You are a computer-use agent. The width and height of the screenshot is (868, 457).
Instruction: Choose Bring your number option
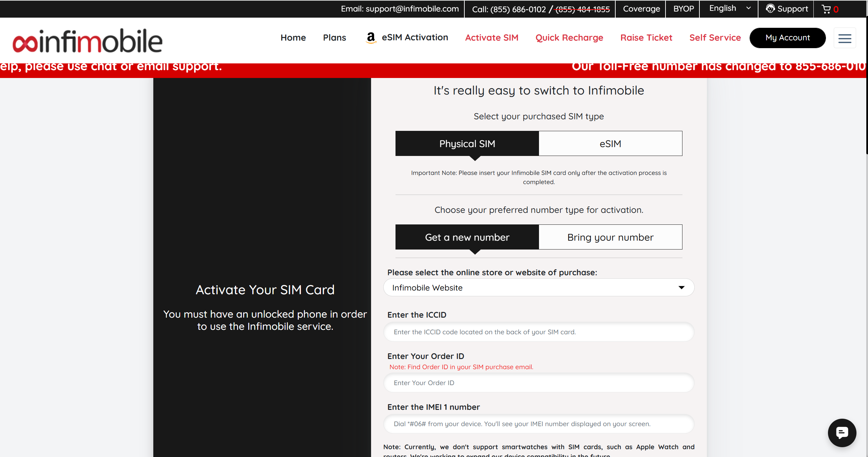coord(610,237)
